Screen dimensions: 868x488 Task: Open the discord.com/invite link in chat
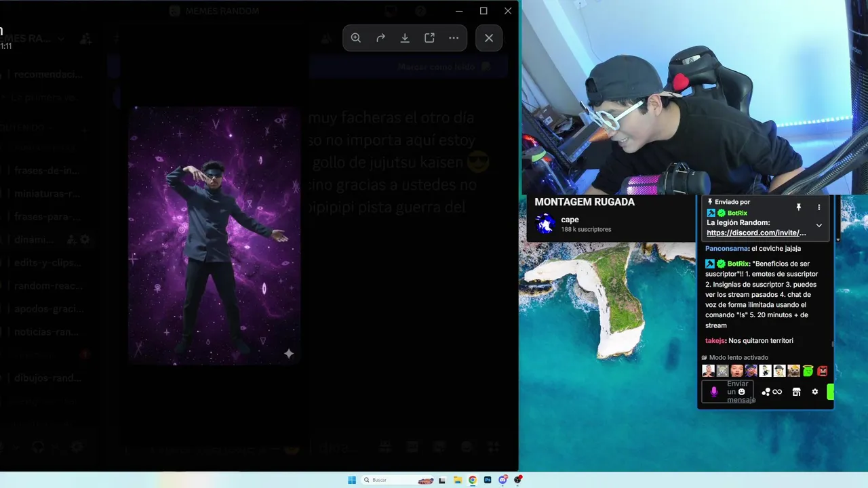756,232
